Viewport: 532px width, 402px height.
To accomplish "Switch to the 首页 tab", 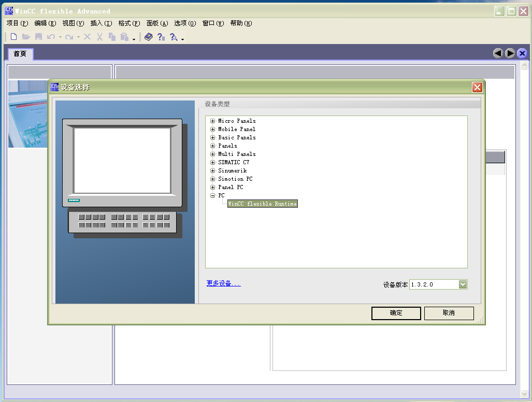I will (x=20, y=53).
